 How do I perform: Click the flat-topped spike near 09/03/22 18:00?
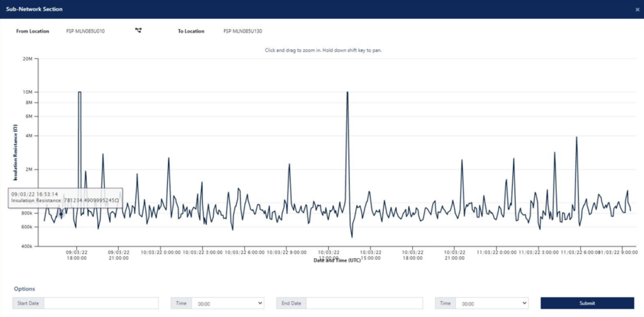[x=79, y=92]
